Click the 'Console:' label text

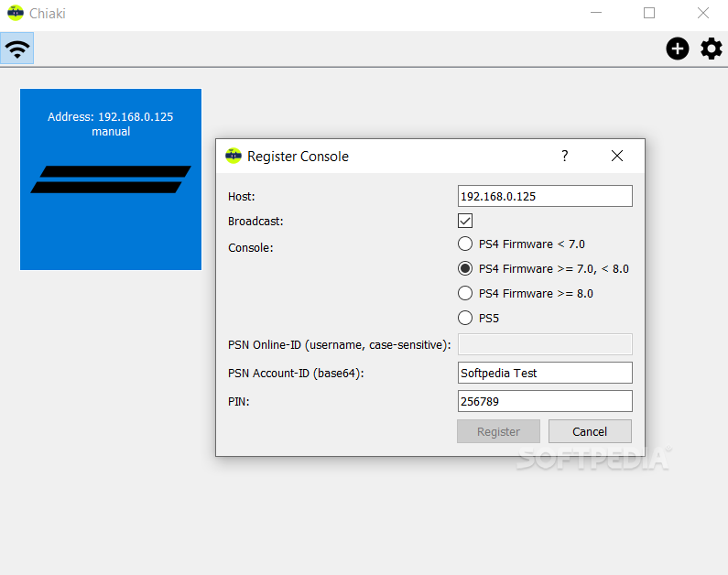[x=251, y=248]
